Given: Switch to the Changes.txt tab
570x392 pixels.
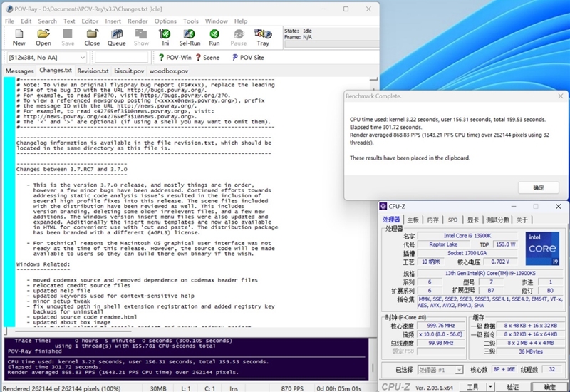Looking at the screenshot, I should coord(56,70).
